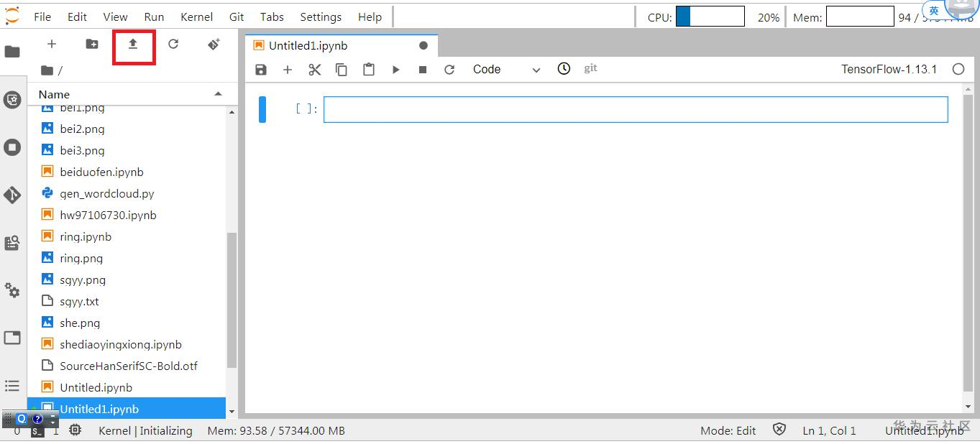Select gen_wordcloud.py file
Screen dimensions: 980x444
coord(127,194)
